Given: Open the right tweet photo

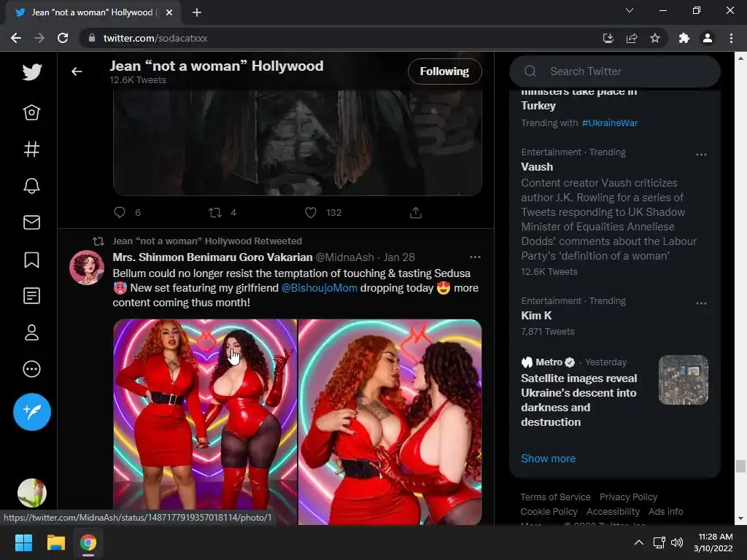Looking at the screenshot, I should [390, 422].
